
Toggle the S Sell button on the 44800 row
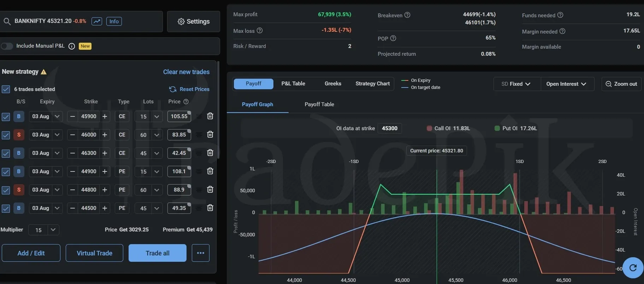click(19, 190)
